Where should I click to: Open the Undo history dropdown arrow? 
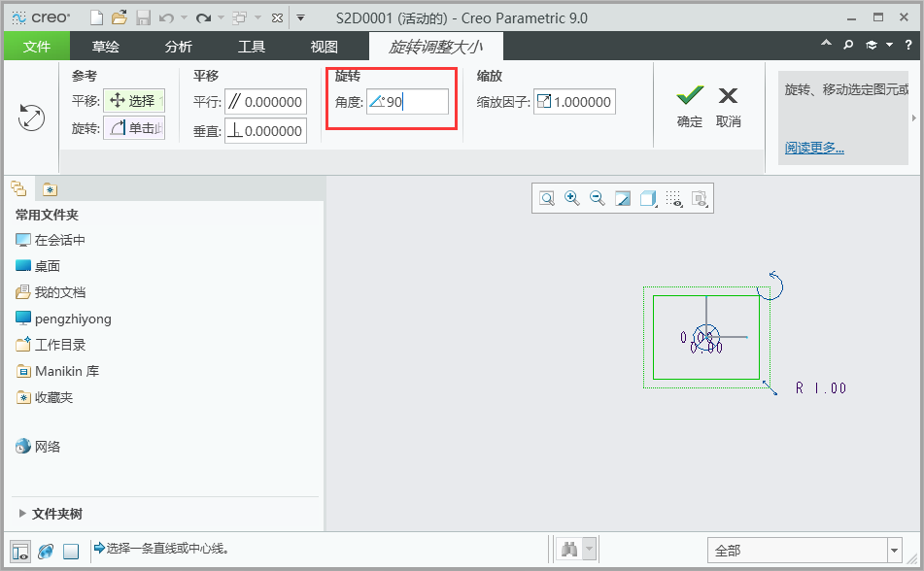coord(184,18)
